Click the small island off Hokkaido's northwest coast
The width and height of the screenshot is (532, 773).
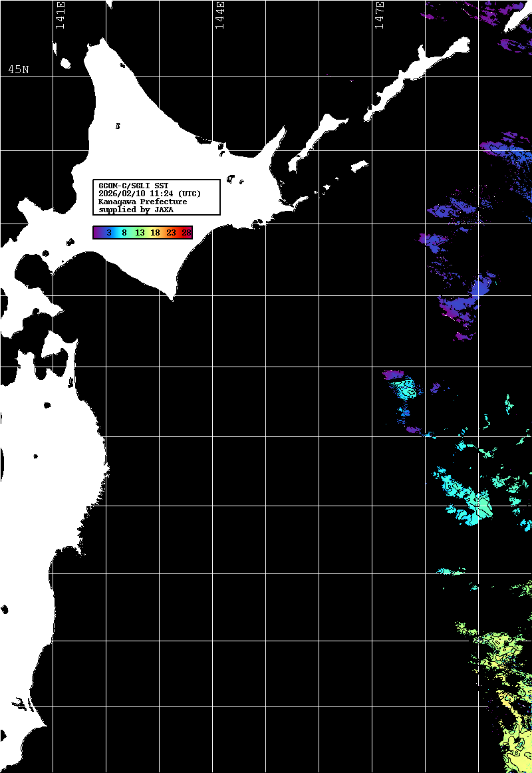coord(65,64)
